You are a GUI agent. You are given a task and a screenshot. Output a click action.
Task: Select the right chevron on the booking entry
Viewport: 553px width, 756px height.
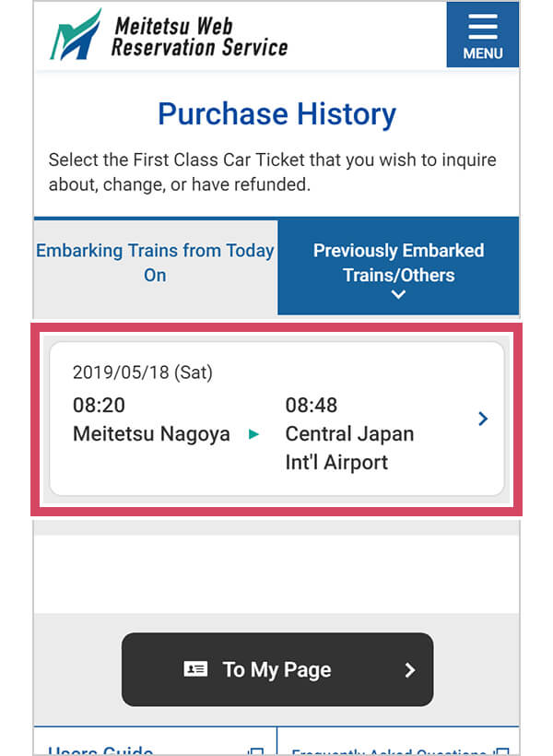tap(483, 419)
